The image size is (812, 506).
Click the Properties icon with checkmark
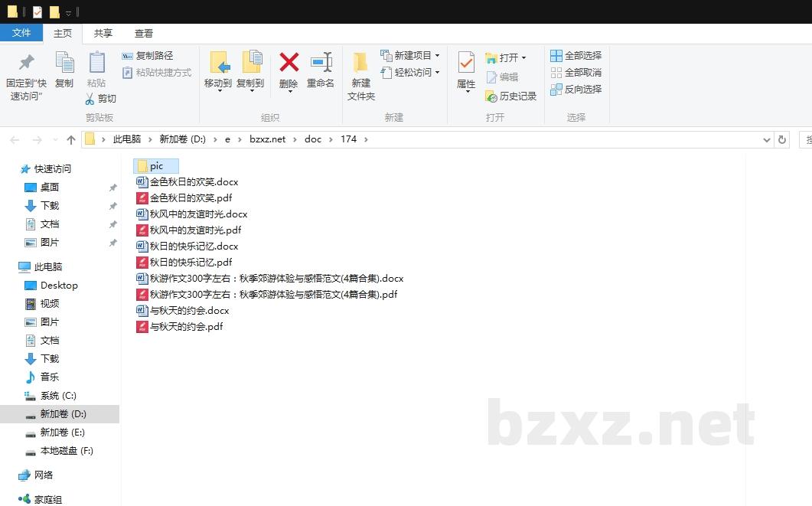[465, 63]
